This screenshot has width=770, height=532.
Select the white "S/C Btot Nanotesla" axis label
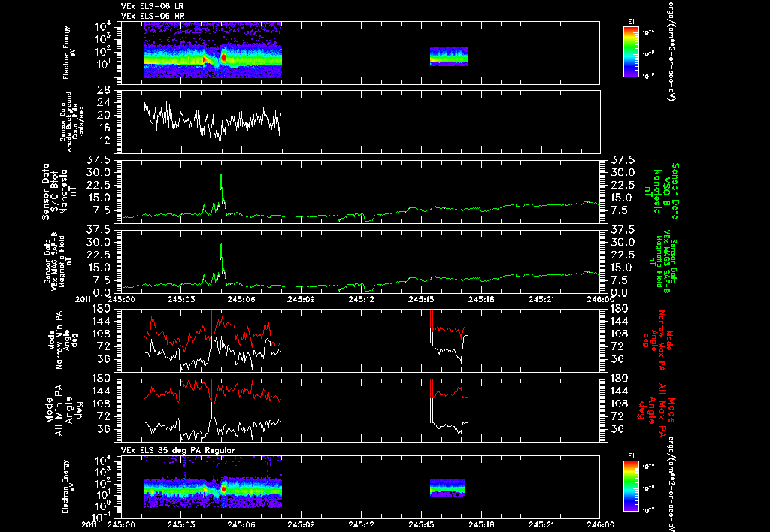coord(59,192)
